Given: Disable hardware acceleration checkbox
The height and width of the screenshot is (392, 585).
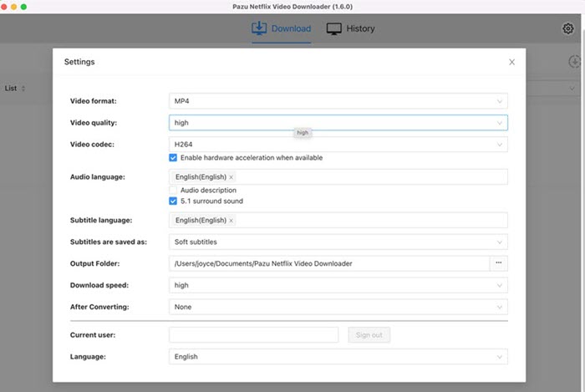Looking at the screenshot, I should 173,157.
